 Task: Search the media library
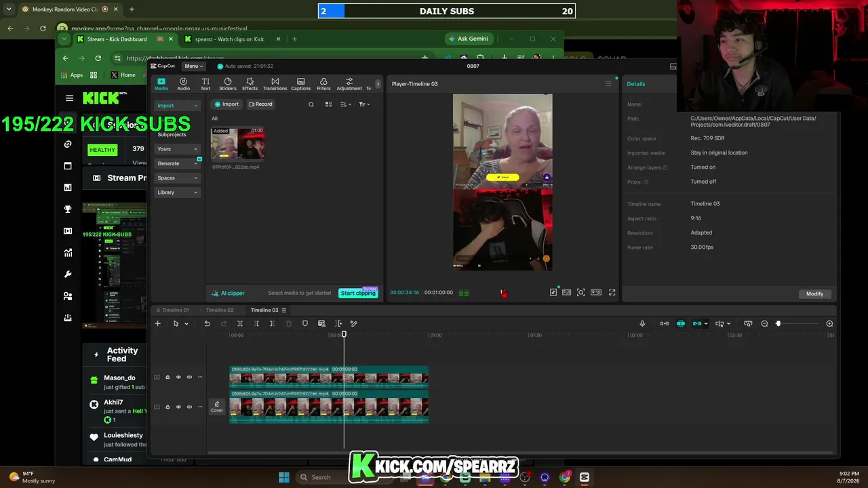pos(311,104)
